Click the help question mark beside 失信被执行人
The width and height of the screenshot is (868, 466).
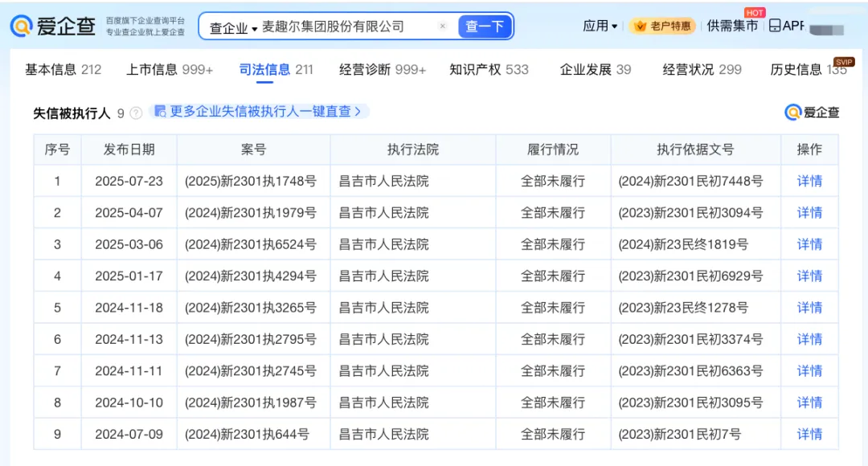point(136,113)
